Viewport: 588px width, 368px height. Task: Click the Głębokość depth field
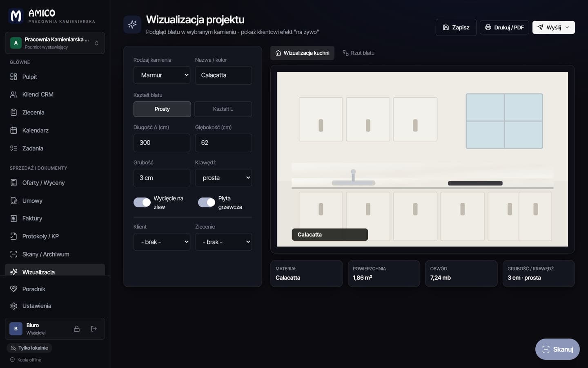pyautogui.click(x=223, y=143)
